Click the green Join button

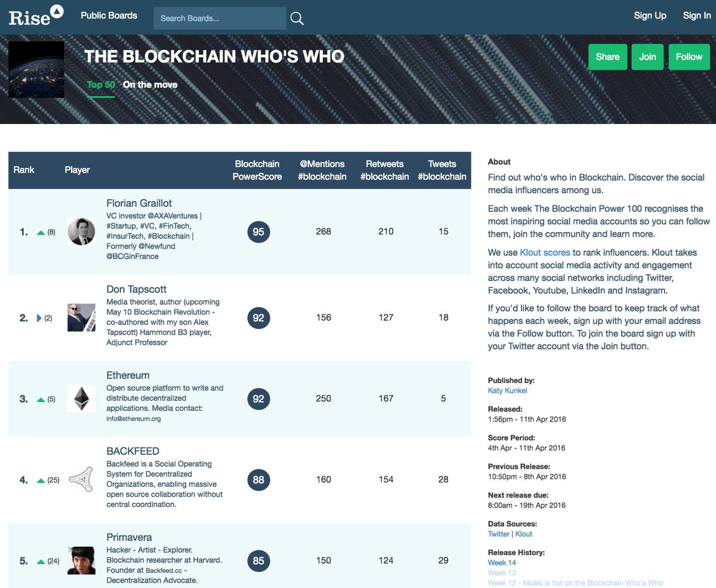647,57
